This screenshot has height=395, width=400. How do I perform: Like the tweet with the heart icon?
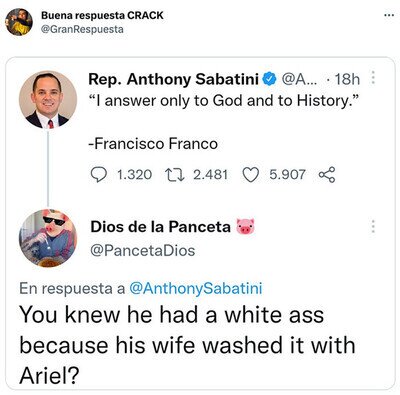pyautogui.click(x=251, y=175)
